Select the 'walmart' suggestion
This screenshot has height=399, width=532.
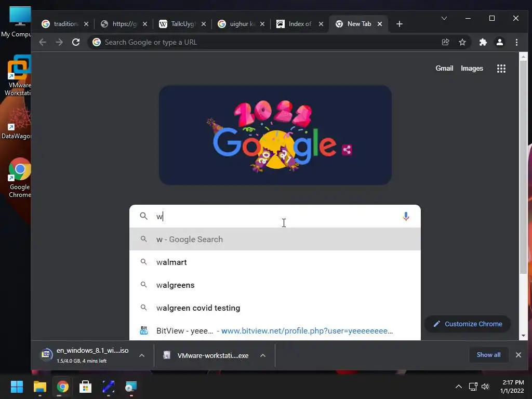point(275,262)
